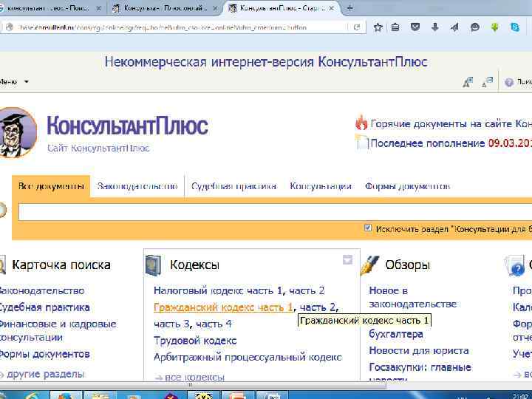Click the КонсультантПлюс professor mascot logo
This screenshot has width=532, height=399.
[x=18, y=132]
